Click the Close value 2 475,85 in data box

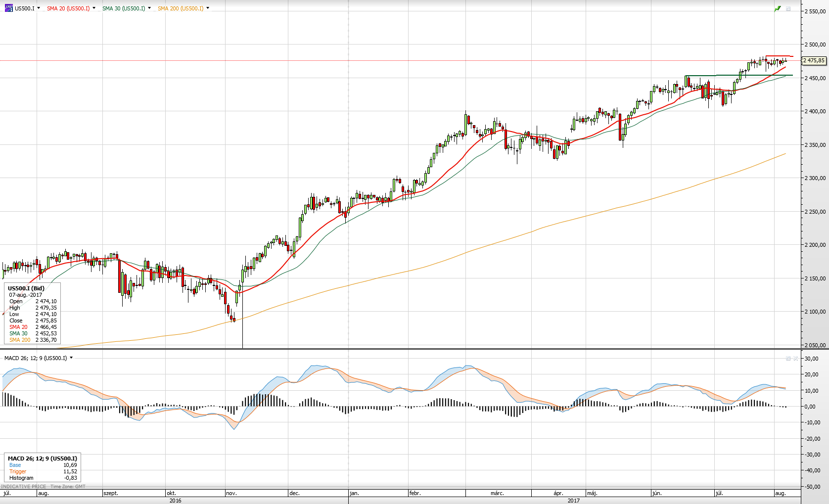coord(46,321)
